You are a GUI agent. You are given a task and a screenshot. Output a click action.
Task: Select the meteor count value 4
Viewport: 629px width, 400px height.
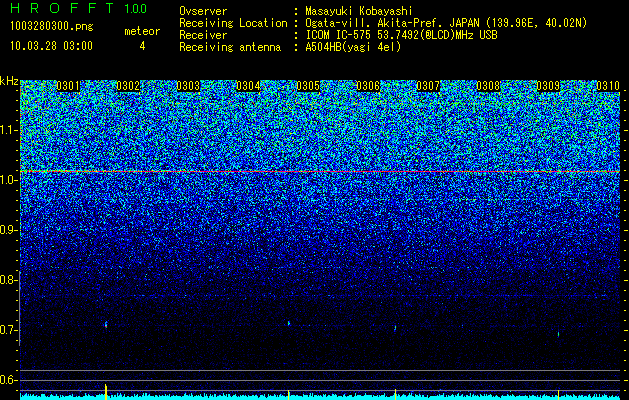click(142, 46)
